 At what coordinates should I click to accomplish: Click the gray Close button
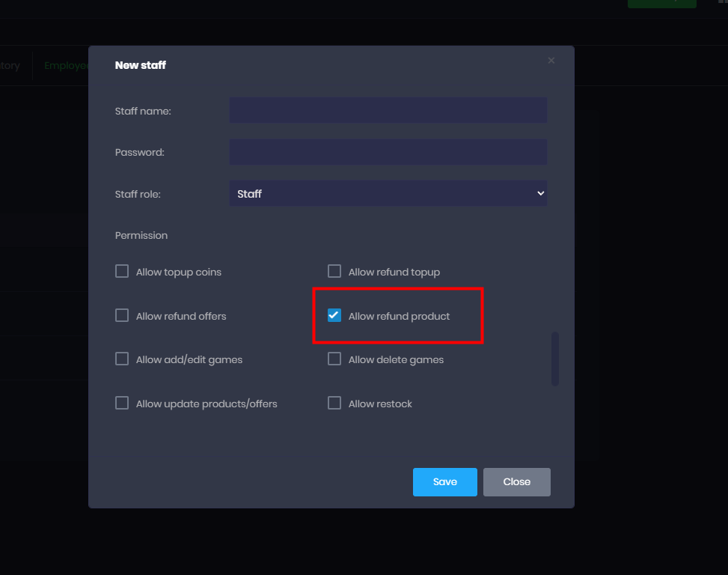(516, 482)
